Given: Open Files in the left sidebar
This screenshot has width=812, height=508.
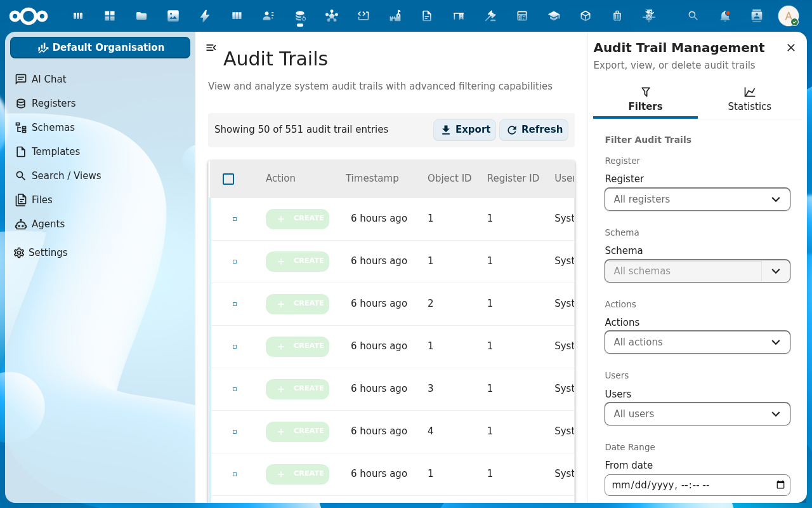Looking at the screenshot, I should (x=101, y=200).
